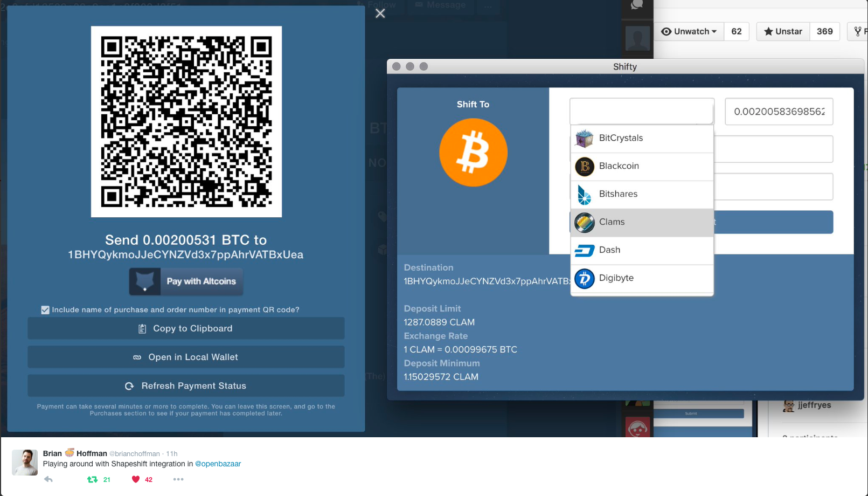Select the Bitcoin address text in the modal
The height and width of the screenshot is (496, 868).
[x=186, y=255]
